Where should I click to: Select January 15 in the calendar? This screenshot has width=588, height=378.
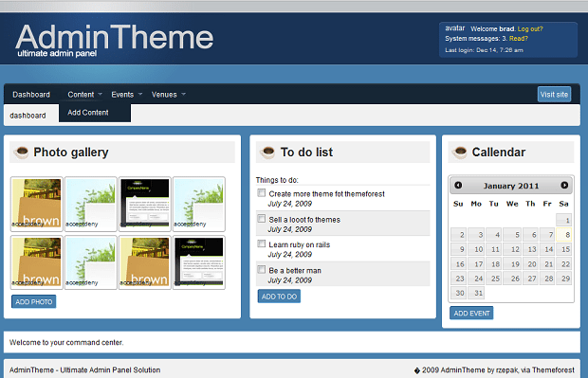[564, 249]
